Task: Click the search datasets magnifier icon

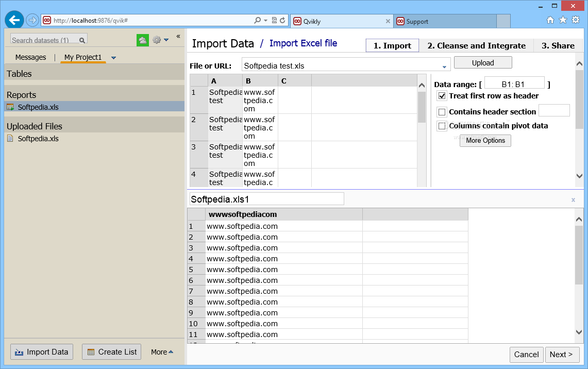Action: point(82,40)
